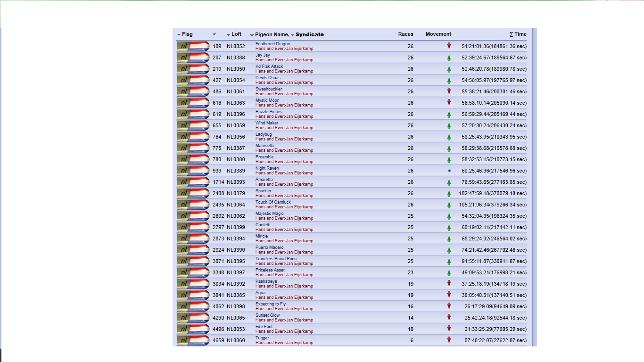
Task: Click red down movement arrow for Fire Foot
Action: click(449, 329)
